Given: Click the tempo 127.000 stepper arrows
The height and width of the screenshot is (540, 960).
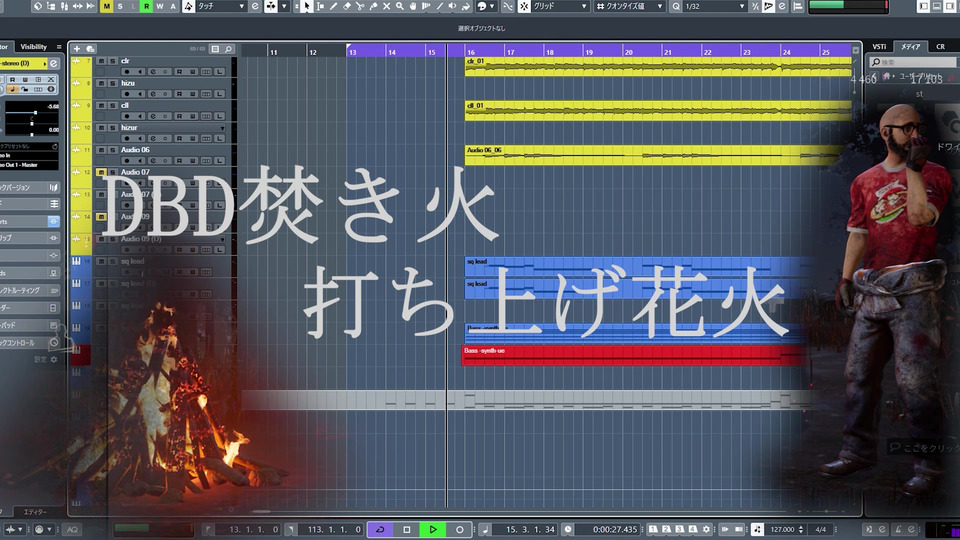Looking at the screenshot, I should [x=801, y=529].
